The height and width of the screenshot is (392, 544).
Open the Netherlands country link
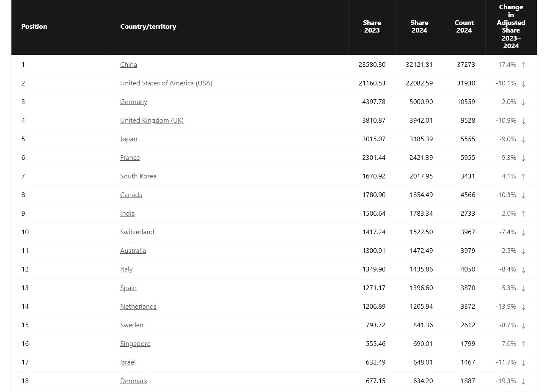coord(138,307)
